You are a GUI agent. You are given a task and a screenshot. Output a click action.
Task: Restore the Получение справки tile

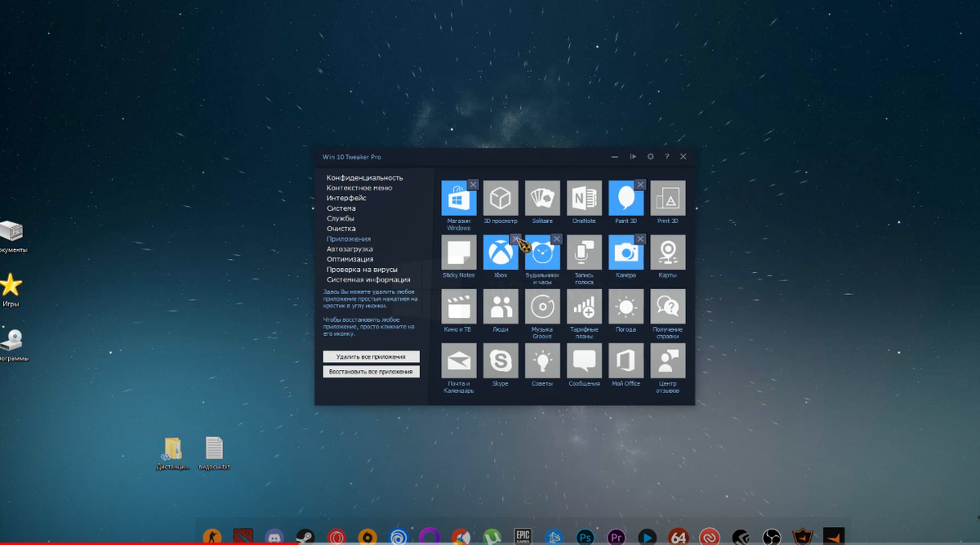[x=668, y=306]
